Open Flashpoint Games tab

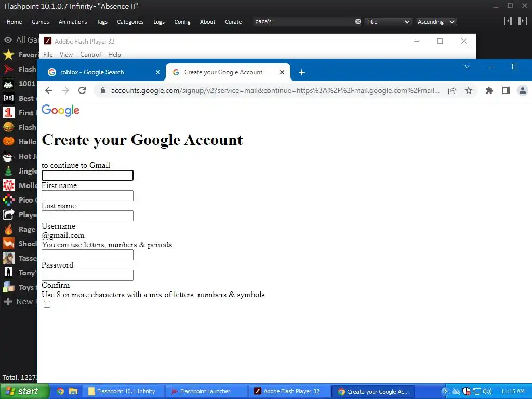click(x=40, y=22)
